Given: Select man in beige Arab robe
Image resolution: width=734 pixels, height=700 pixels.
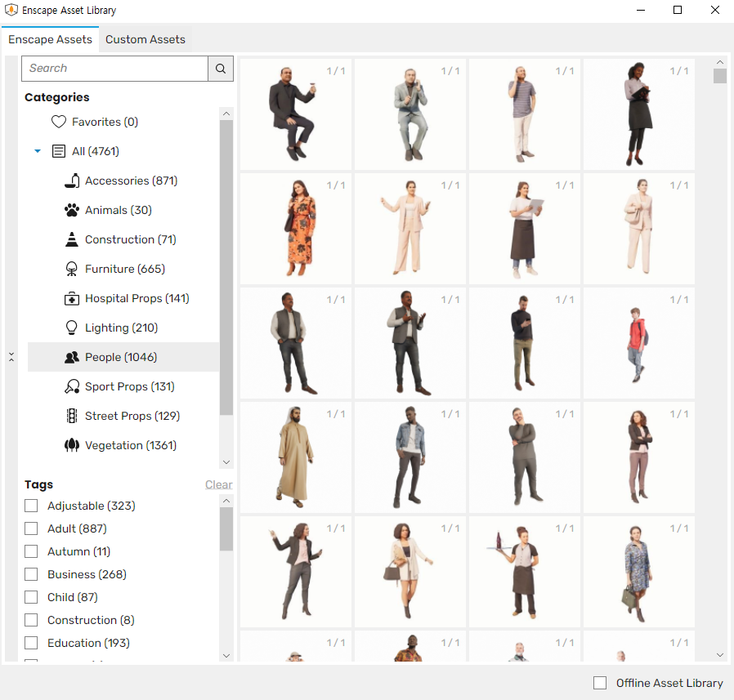Looking at the screenshot, I should [x=295, y=457].
